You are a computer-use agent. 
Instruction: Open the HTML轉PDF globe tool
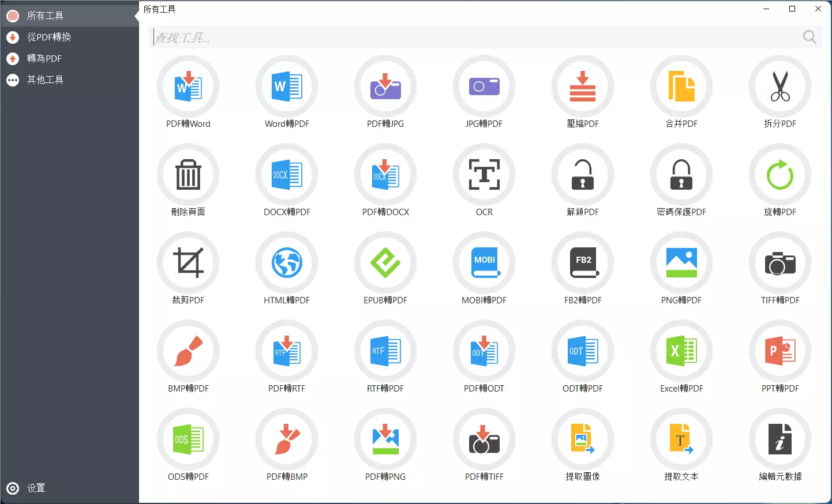pyautogui.click(x=287, y=263)
